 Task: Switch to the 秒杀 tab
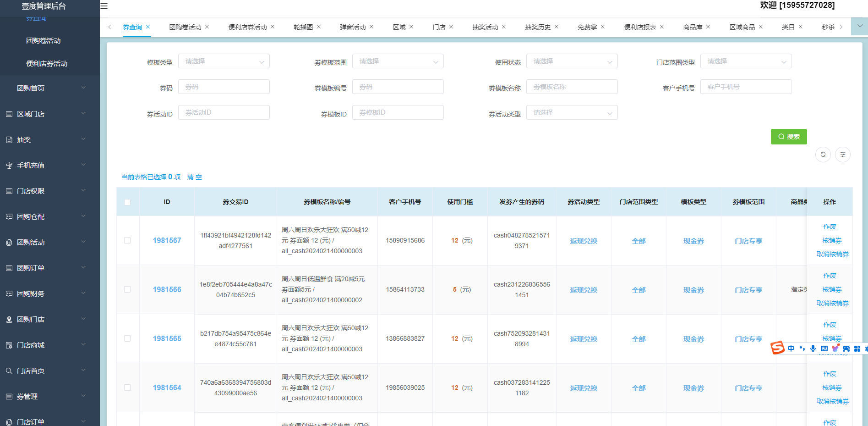pos(828,27)
